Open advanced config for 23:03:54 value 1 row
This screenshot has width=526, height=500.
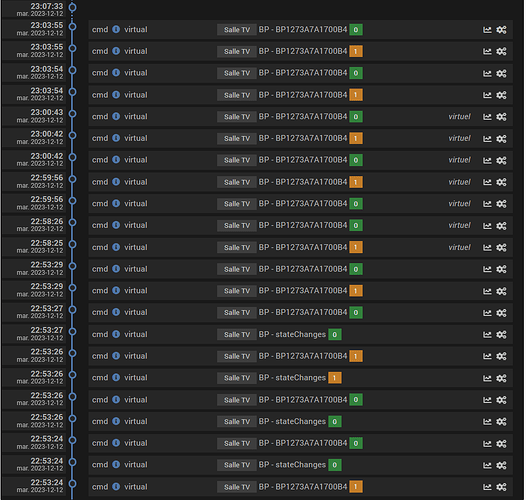(x=502, y=95)
